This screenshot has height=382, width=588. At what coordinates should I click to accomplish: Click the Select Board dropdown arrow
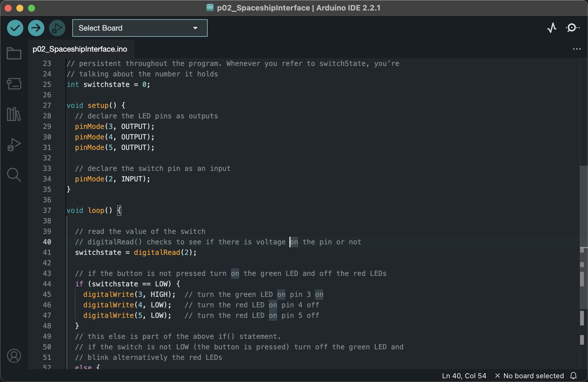pos(195,28)
